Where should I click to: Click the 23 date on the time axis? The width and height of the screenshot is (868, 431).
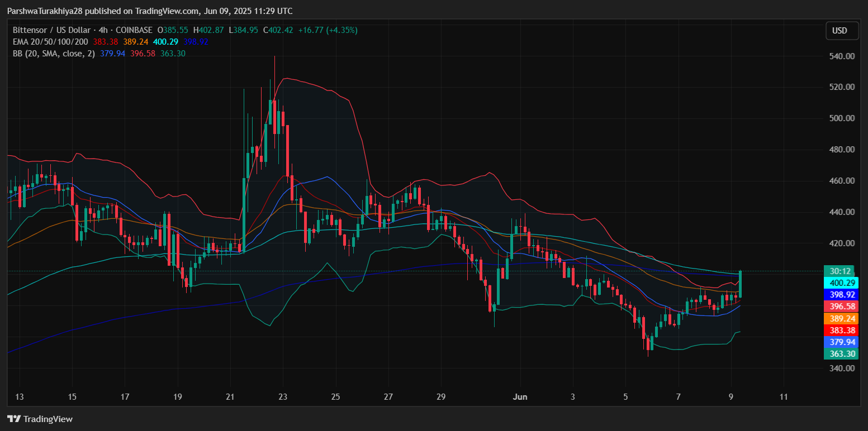coord(283,397)
